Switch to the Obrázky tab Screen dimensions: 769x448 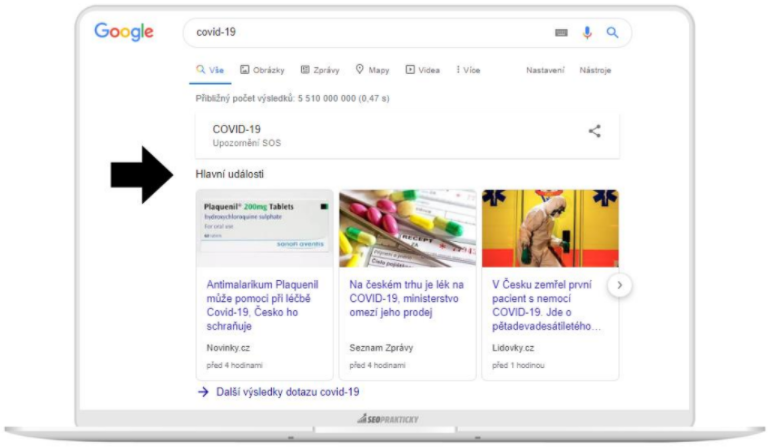coord(262,70)
